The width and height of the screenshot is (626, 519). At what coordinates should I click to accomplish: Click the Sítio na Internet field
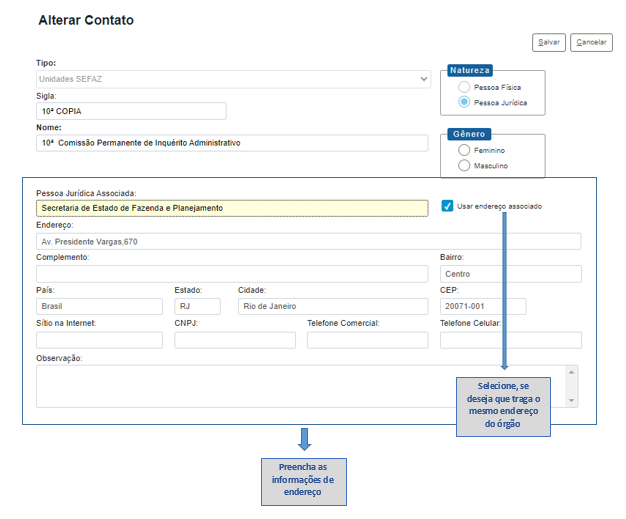click(99, 340)
